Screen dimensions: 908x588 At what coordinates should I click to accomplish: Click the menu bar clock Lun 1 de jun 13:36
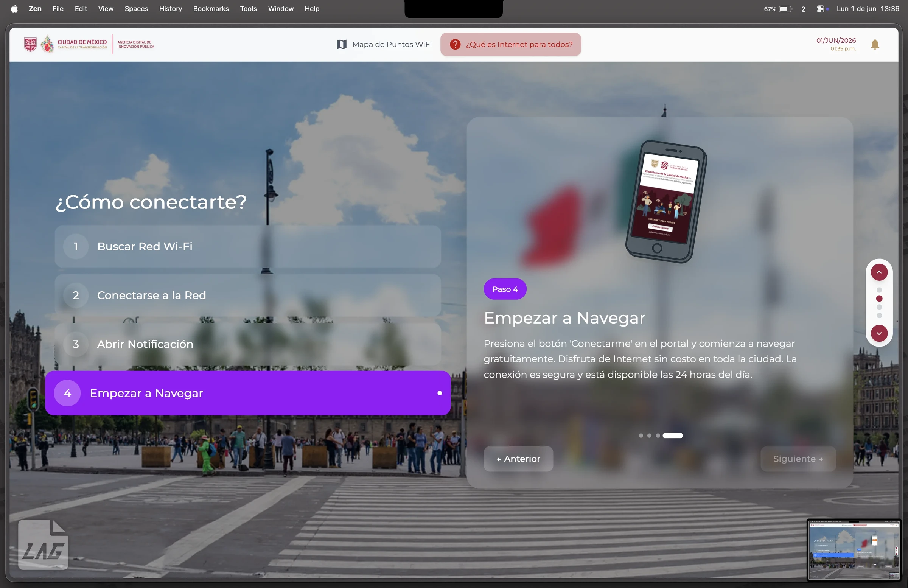pyautogui.click(x=868, y=9)
